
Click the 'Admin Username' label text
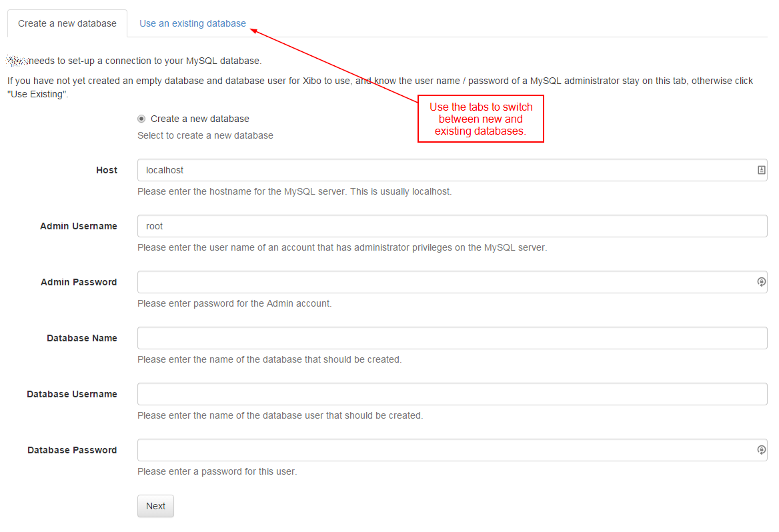pyautogui.click(x=79, y=226)
